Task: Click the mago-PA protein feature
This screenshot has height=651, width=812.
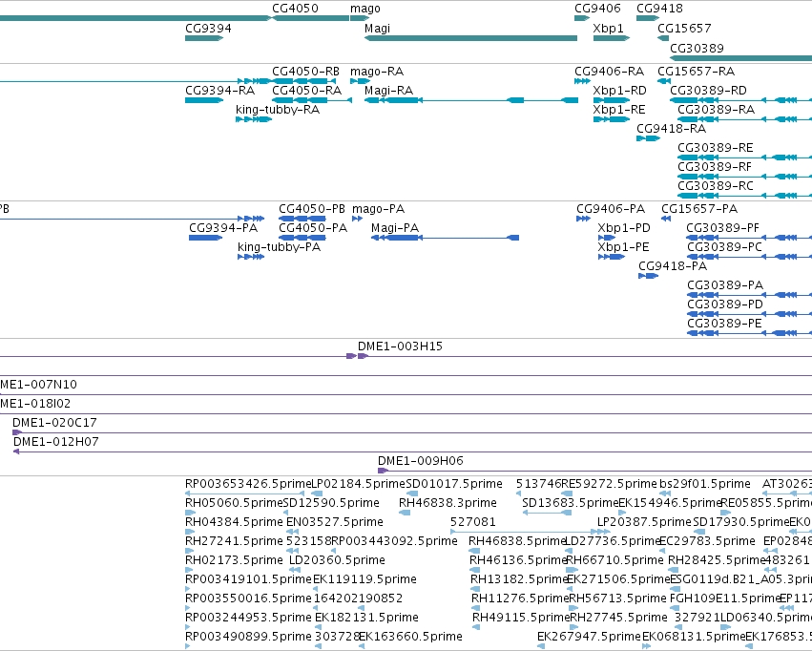Action: (x=357, y=219)
